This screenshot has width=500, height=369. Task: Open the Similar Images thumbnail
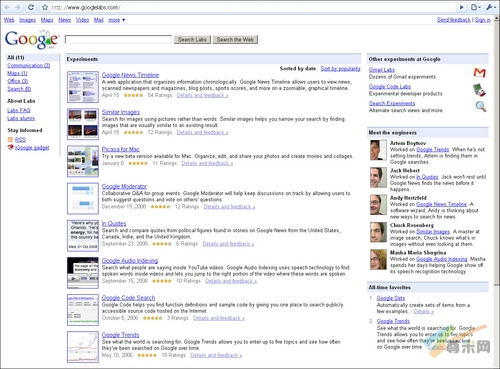tap(83, 124)
